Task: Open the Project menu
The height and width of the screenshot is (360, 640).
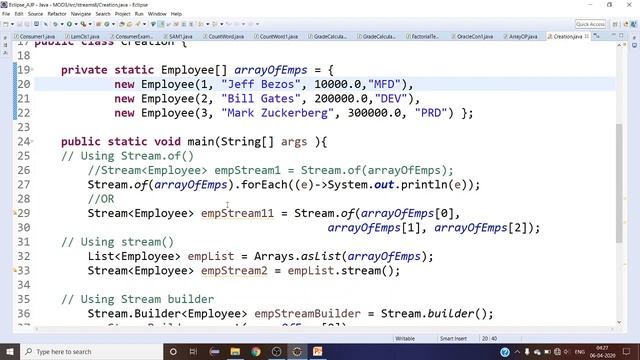Action: [x=122, y=14]
